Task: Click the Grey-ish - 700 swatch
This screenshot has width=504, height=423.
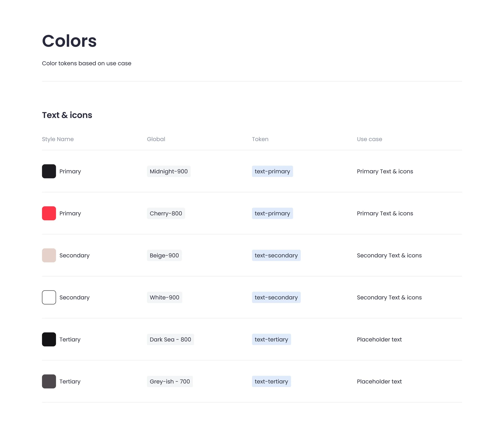Action: click(x=49, y=381)
